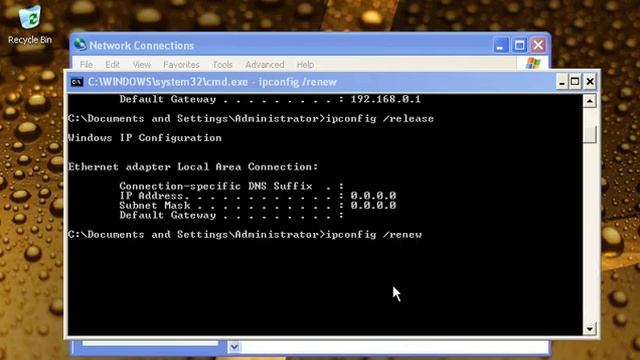Image resolution: width=640 pixels, height=360 pixels.
Task: Click 'Ethernet adapter Local Area Connection:' line
Action: point(193,167)
